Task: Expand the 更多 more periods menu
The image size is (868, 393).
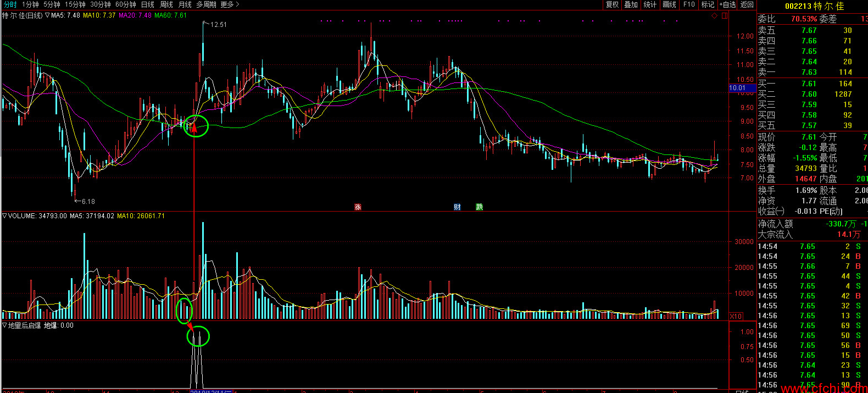Action: click(x=230, y=4)
